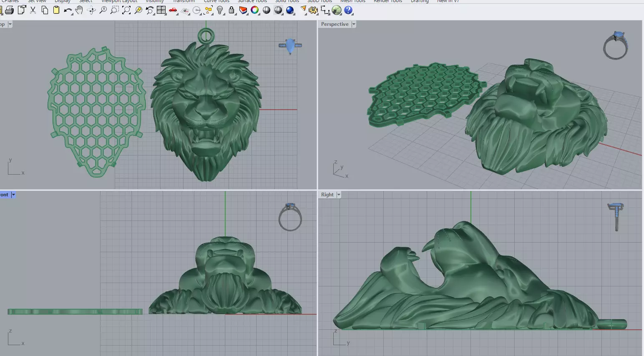
Task: Select the honeycomb grid in Top viewport
Action: [97, 112]
